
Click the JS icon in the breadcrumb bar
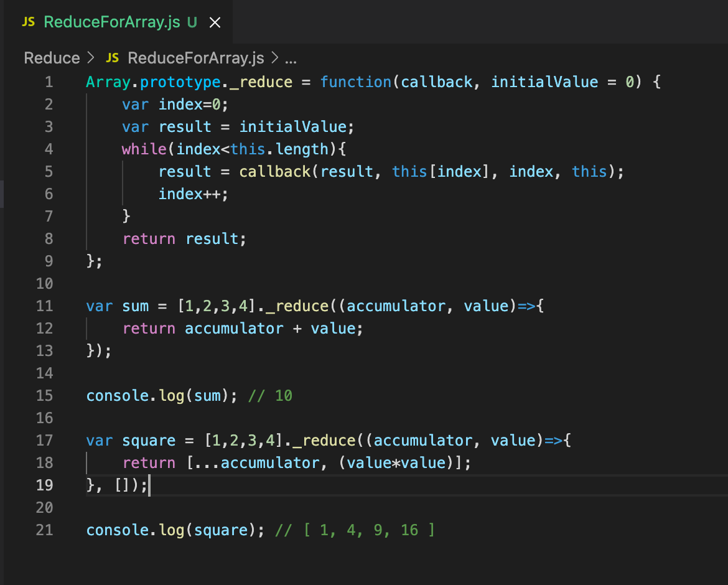coord(111,57)
